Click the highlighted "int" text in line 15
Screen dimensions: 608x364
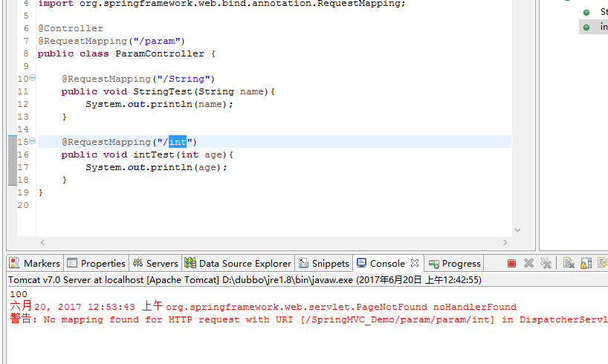pyautogui.click(x=178, y=142)
